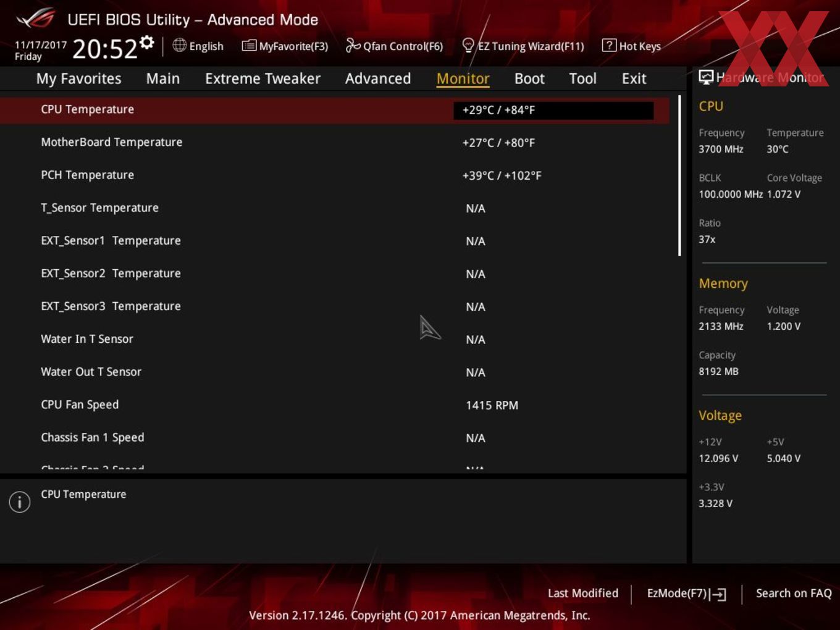Click the Hardware Monitor screen icon

(x=706, y=77)
